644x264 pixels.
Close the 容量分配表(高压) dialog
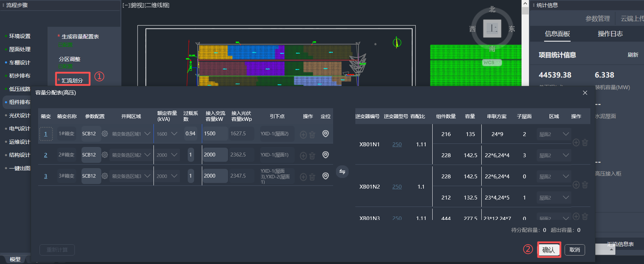coord(585,93)
